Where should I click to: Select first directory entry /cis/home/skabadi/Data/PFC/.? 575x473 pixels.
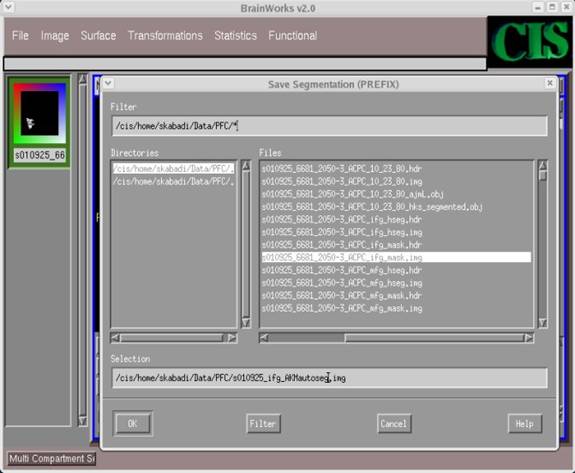173,169
